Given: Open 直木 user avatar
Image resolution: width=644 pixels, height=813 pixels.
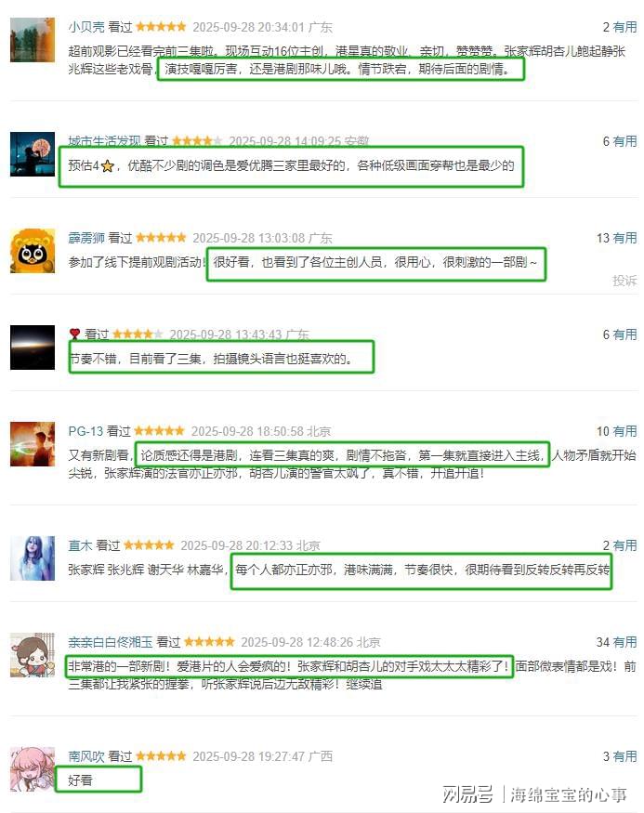Looking at the screenshot, I should 33,558.
